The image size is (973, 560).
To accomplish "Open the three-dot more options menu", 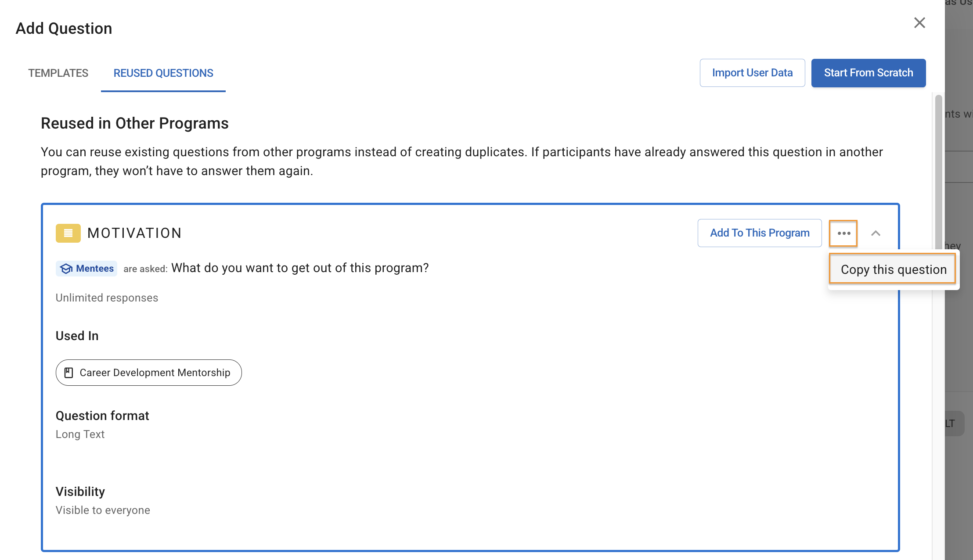I will (x=843, y=233).
